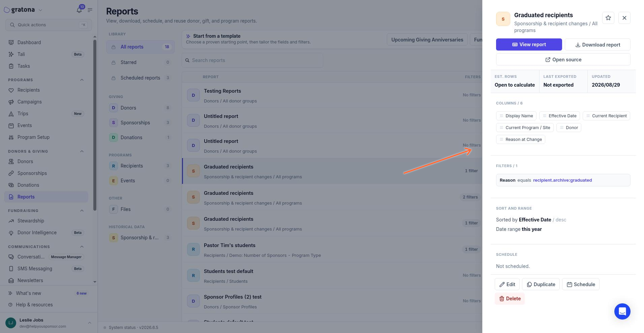Click the Open source button
This screenshot has height=333, width=644.
(563, 59)
